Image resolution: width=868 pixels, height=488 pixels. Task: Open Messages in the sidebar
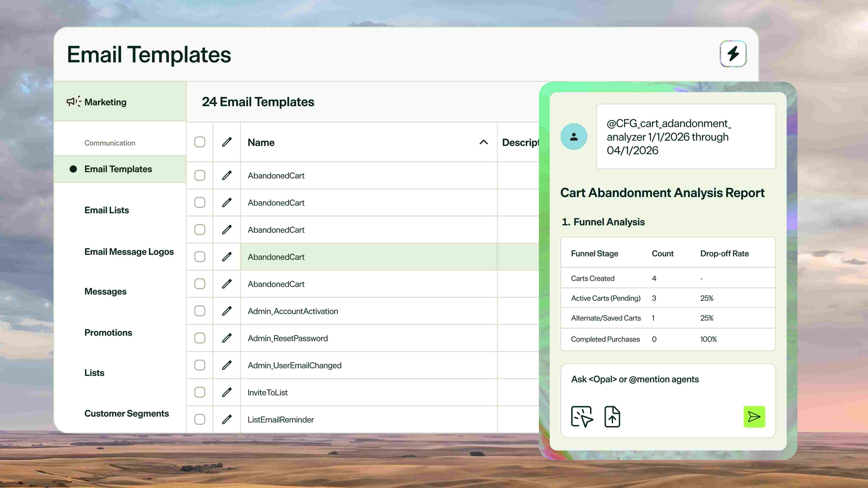106,292
